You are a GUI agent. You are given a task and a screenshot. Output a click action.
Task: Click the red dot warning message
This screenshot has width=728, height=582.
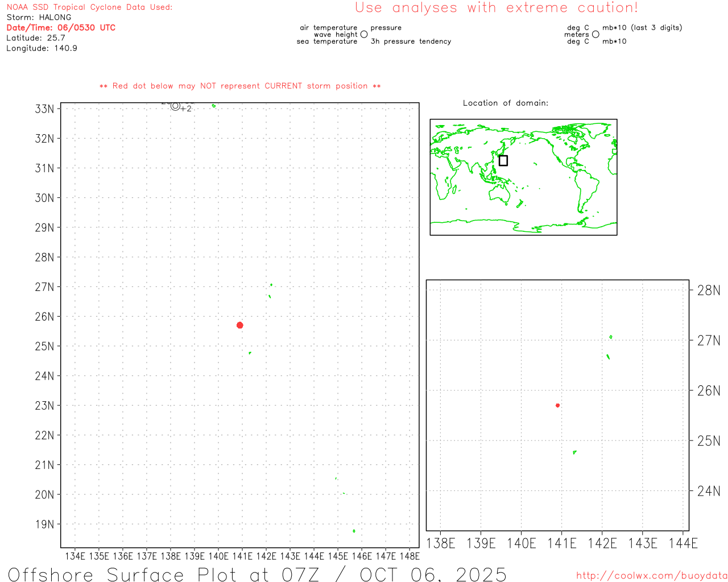240,86
